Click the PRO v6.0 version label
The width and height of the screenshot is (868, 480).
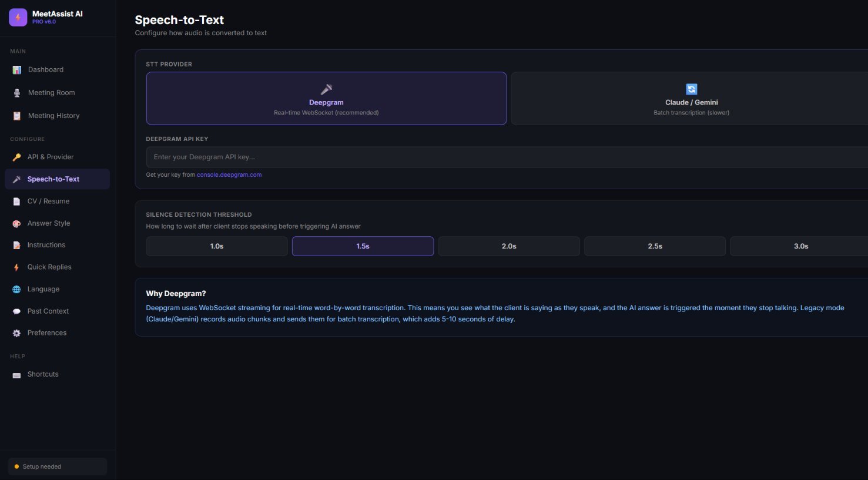click(x=44, y=22)
